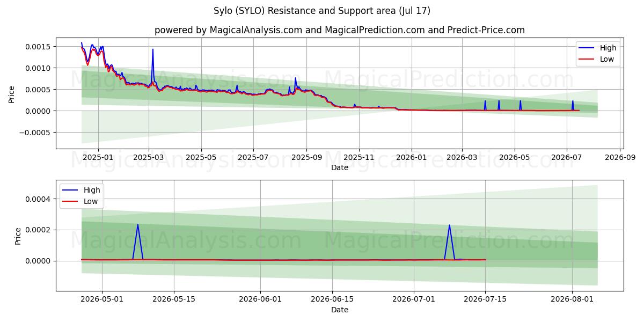This screenshot has width=644, height=322.
Task: Click the 'Price' y-axis label of the lower chart
Action: point(18,236)
